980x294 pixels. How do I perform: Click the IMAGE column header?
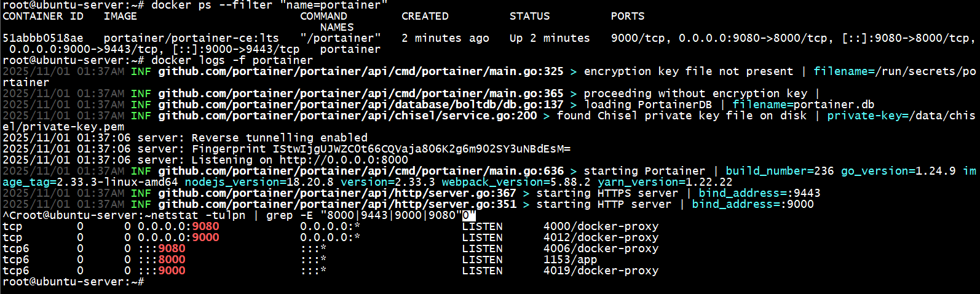click(x=121, y=16)
